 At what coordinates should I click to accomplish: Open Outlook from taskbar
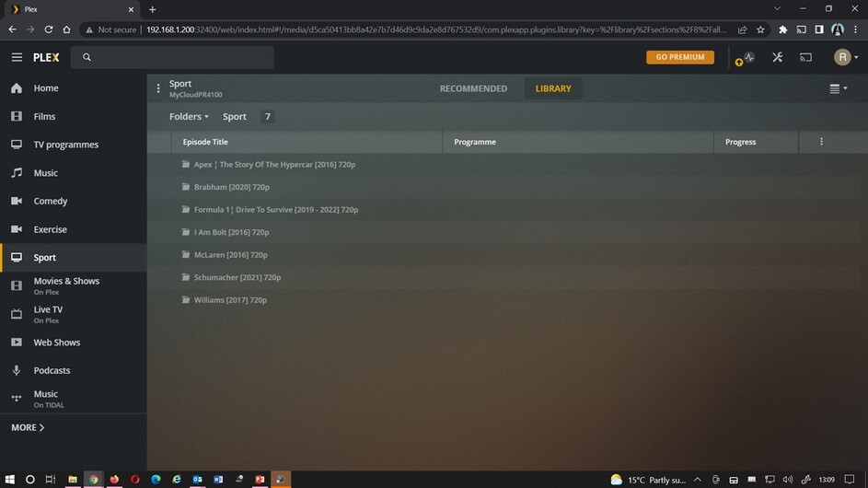pos(198,479)
